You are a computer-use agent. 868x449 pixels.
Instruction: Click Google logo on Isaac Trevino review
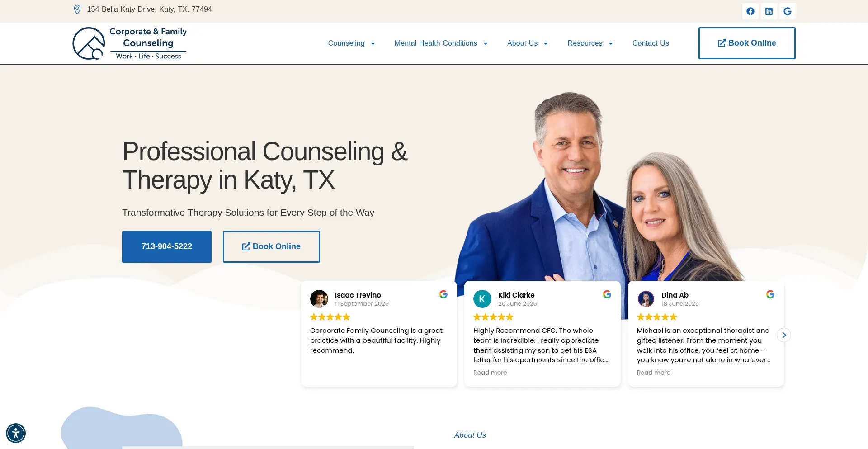(x=443, y=294)
